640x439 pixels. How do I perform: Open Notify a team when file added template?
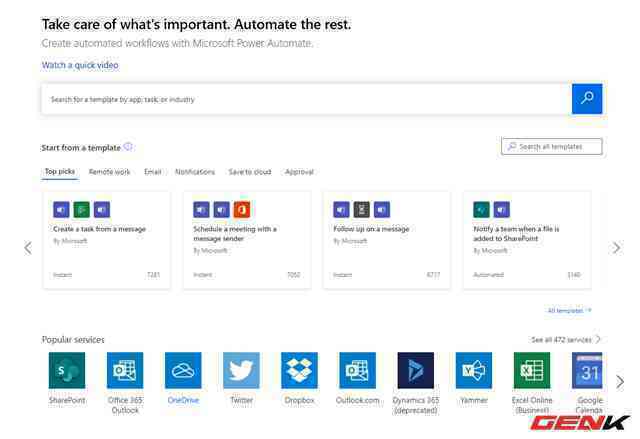tap(527, 240)
